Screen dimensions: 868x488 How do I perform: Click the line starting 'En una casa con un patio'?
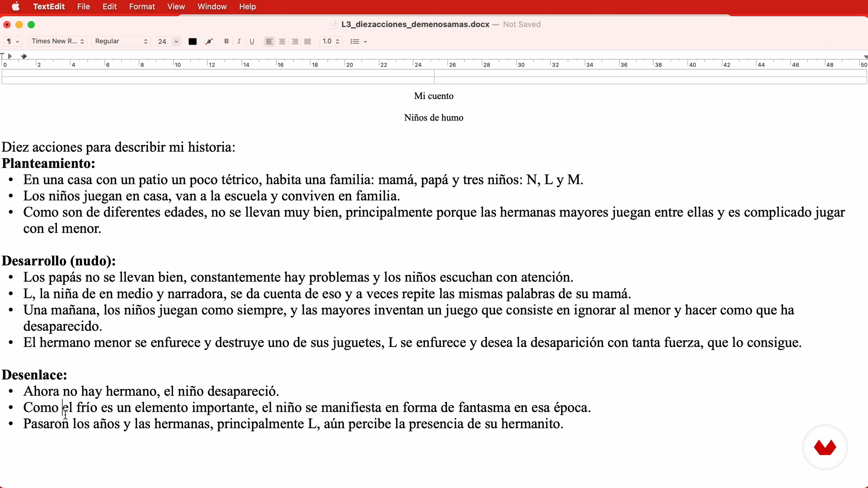tap(303, 180)
